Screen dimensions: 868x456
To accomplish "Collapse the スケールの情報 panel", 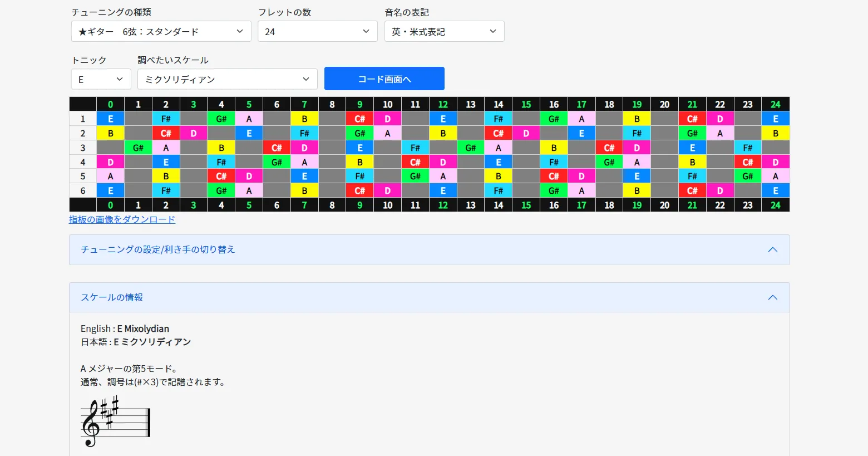I will 429,297.
